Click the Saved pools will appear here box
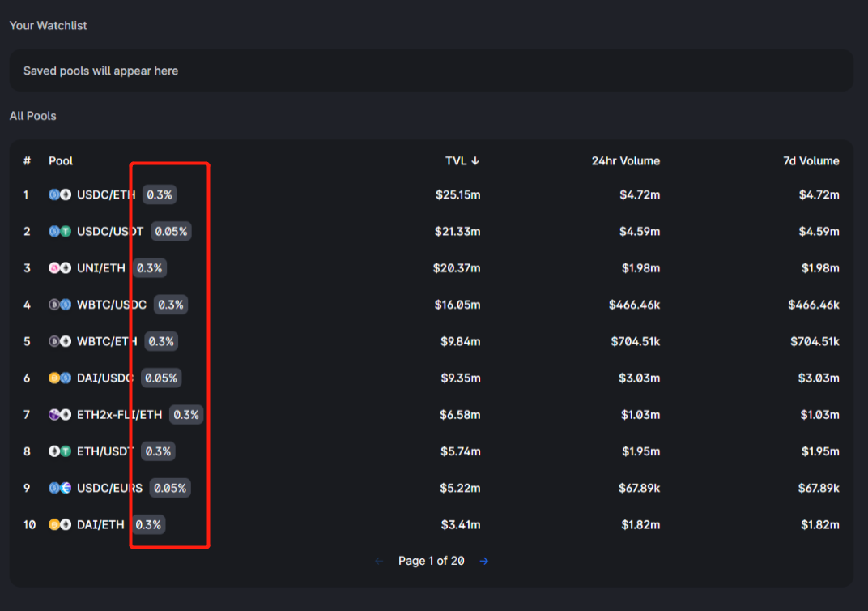Viewport: 868px width, 611px height. point(432,70)
